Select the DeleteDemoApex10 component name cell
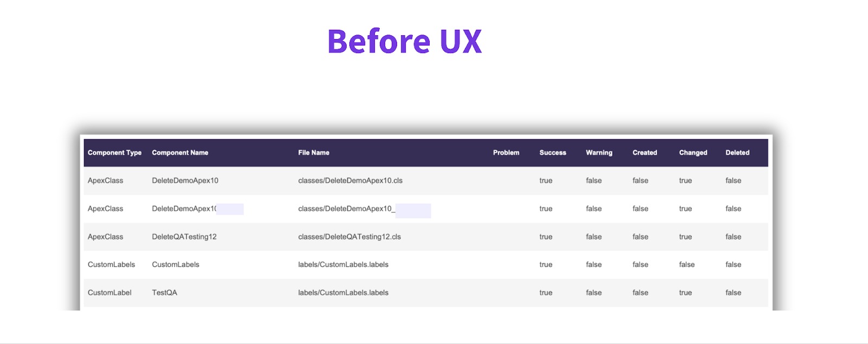 pos(185,181)
